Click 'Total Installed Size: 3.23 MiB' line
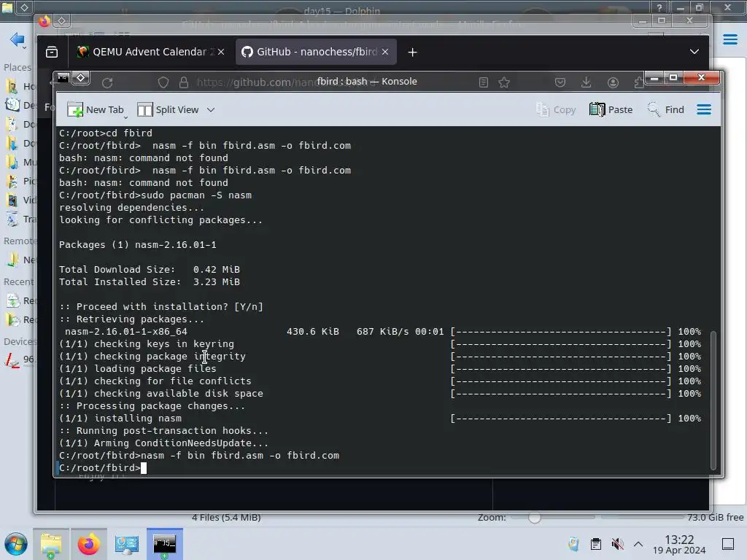The width and height of the screenshot is (747, 560). (x=149, y=282)
